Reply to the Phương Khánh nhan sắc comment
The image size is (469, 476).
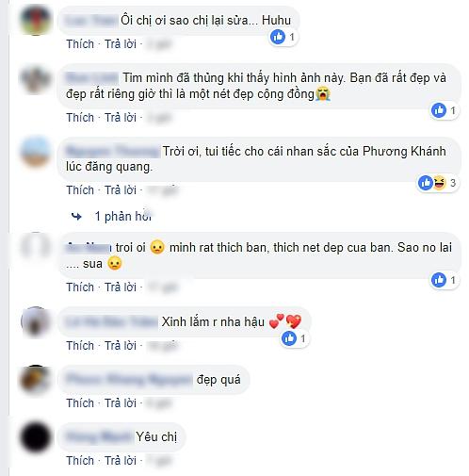[x=121, y=190]
